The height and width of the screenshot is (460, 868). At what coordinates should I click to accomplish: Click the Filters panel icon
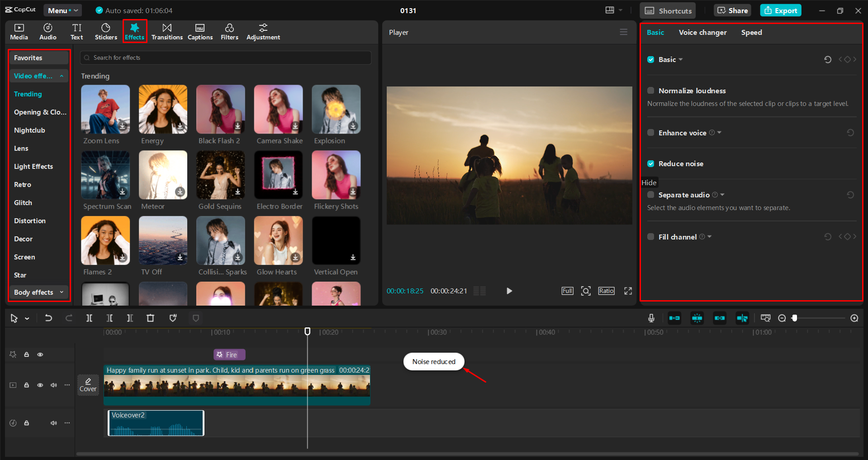(x=229, y=31)
